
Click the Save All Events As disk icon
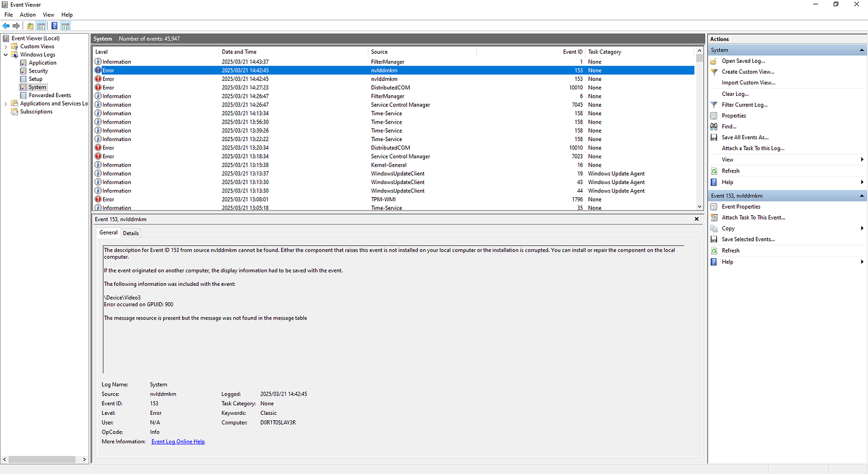pos(714,137)
